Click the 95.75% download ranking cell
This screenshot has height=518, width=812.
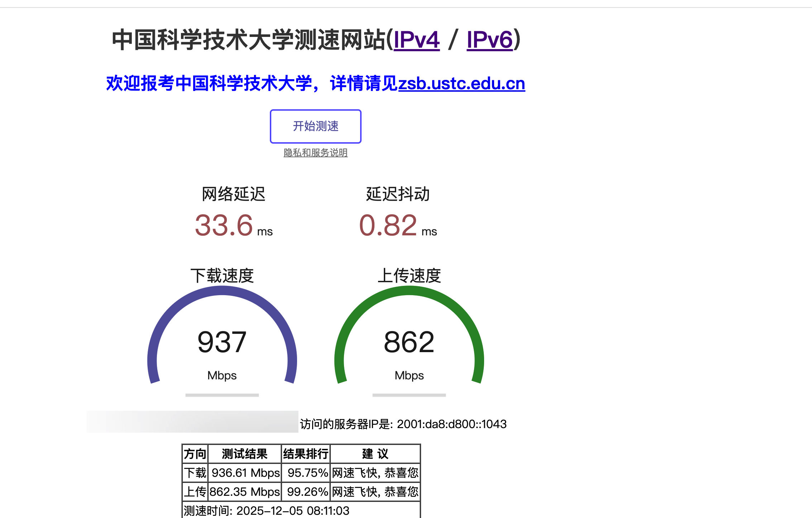[307, 473]
